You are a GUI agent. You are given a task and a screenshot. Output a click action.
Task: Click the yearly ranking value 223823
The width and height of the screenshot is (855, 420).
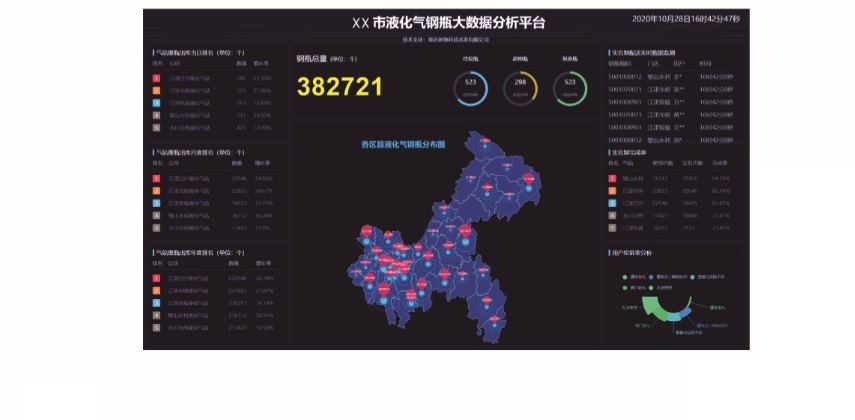coord(238,291)
